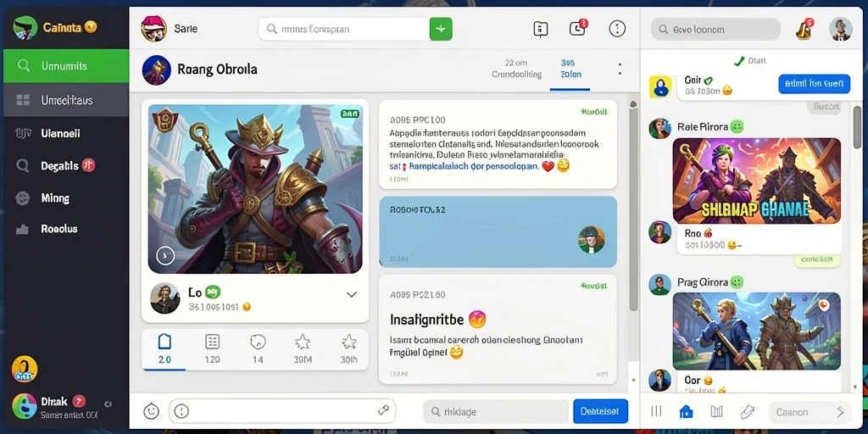Viewport: 868px width, 434px height.
Task: Open the document icon in top header
Action: [540, 29]
